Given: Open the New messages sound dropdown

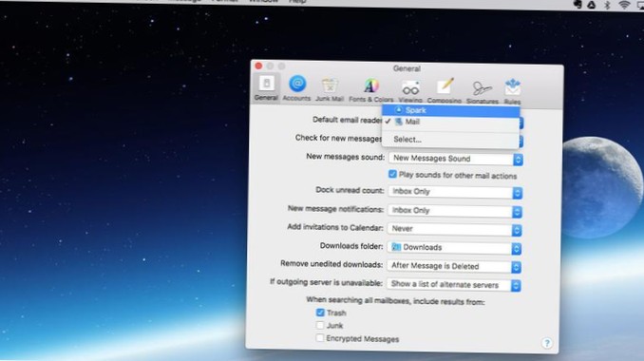Looking at the screenshot, I should click(x=456, y=159).
